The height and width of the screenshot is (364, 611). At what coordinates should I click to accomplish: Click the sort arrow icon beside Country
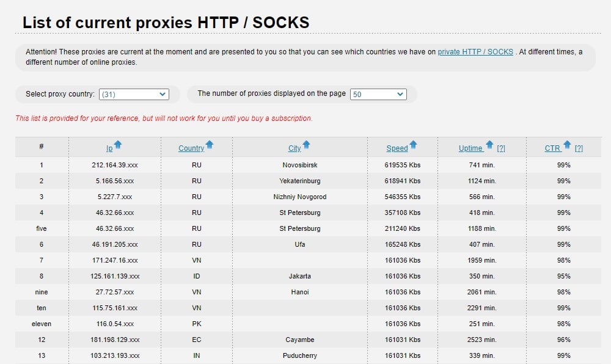pyautogui.click(x=209, y=145)
